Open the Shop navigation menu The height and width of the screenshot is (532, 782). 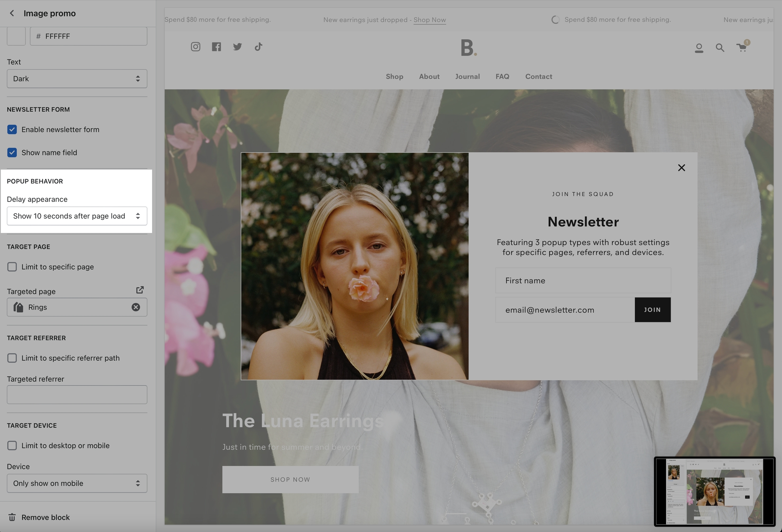(394, 77)
